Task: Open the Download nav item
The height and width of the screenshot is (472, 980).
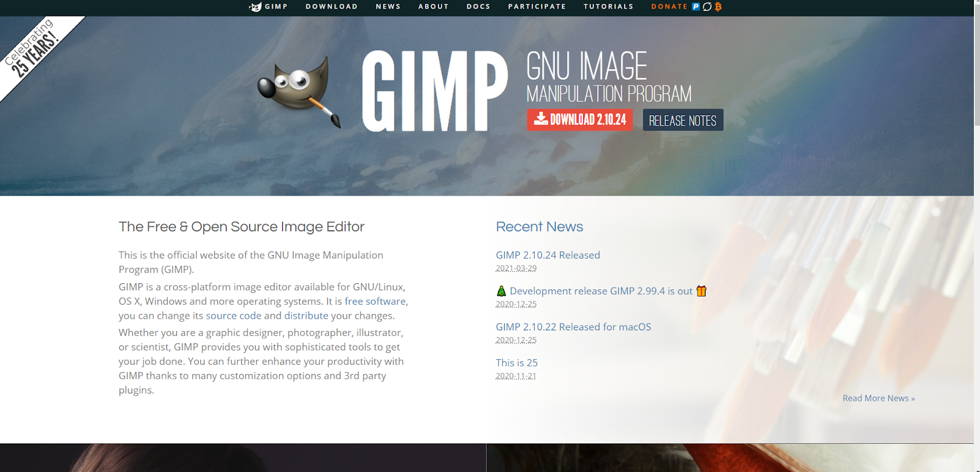Action: point(331,7)
